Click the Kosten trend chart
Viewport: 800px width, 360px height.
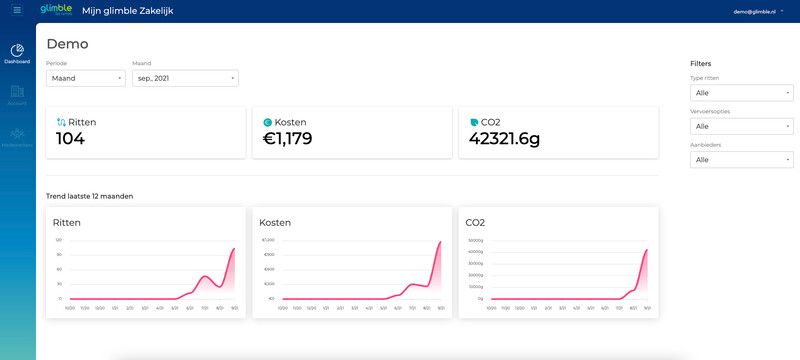coord(352,263)
